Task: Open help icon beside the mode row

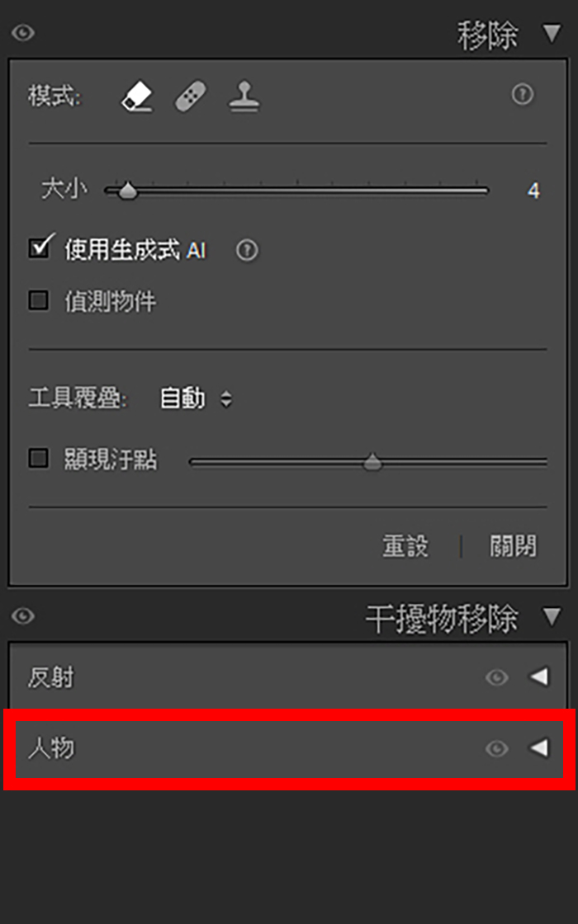Action: tap(522, 94)
